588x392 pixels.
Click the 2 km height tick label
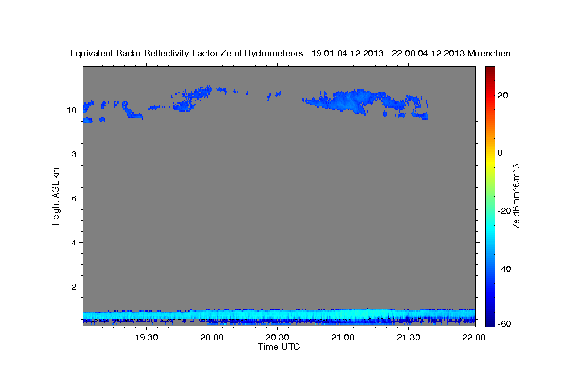74,286
